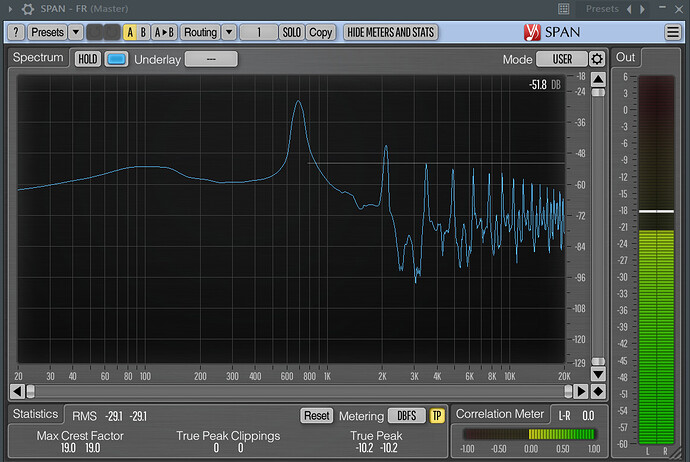Click the lower vertical range slider handle
The image size is (690, 462).
click(598, 361)
